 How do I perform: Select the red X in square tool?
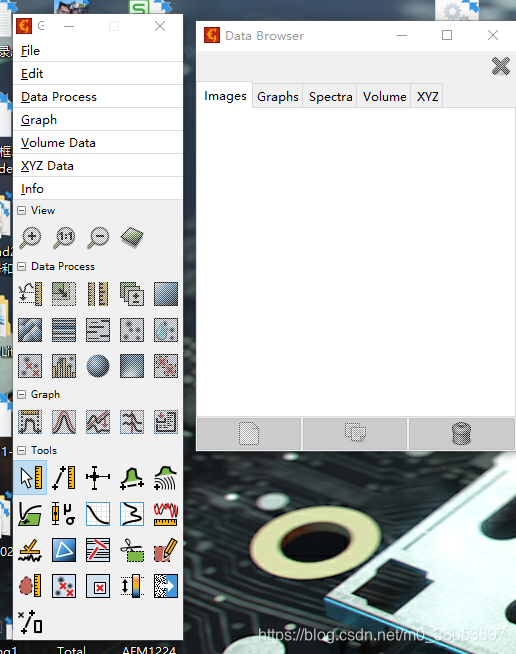[98, 586]
